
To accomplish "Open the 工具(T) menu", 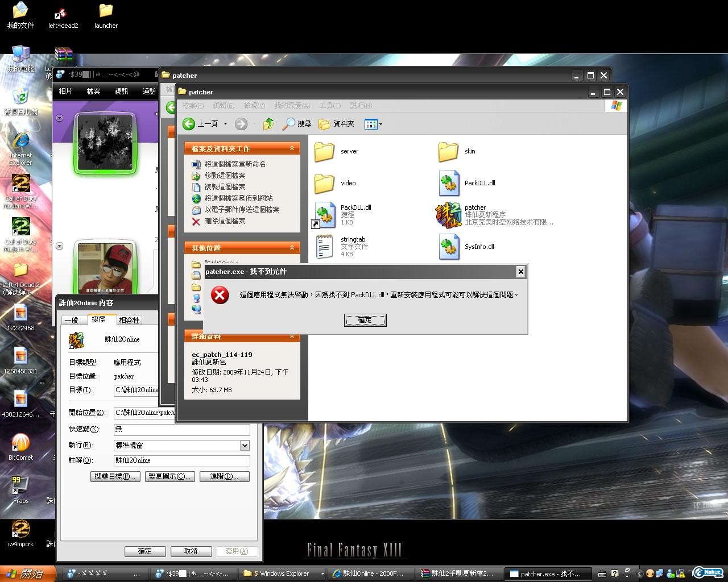I will pyautogui.click(x=330, y=106).
